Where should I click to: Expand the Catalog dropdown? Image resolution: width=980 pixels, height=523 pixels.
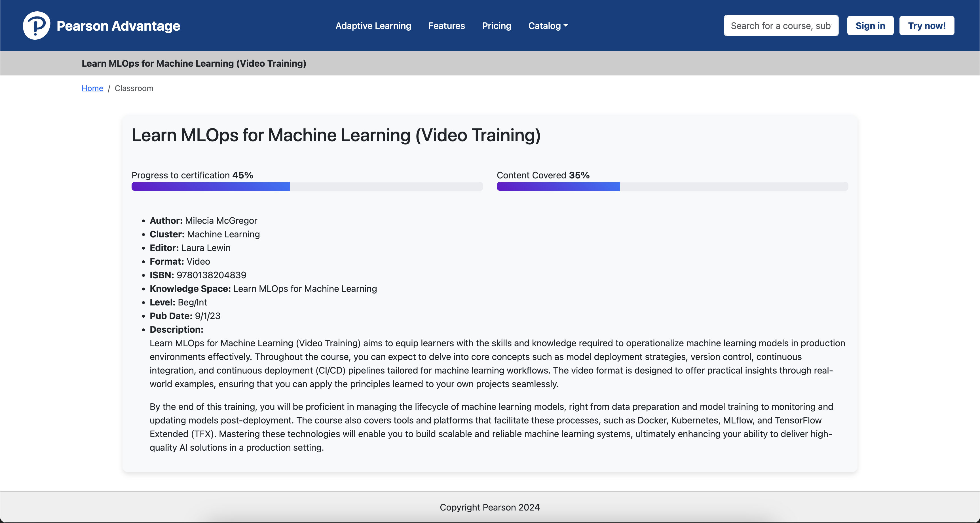coord(544,26)
